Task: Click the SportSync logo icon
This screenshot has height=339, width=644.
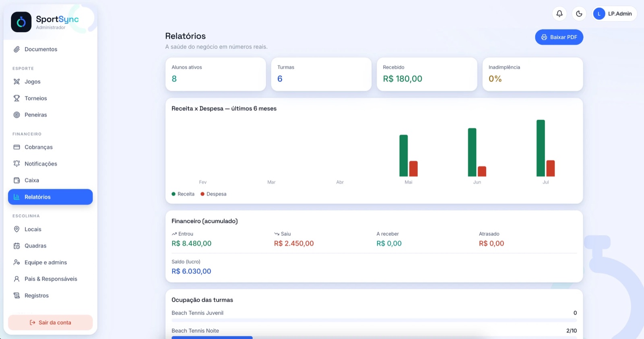Action: (x=21, y=22)
